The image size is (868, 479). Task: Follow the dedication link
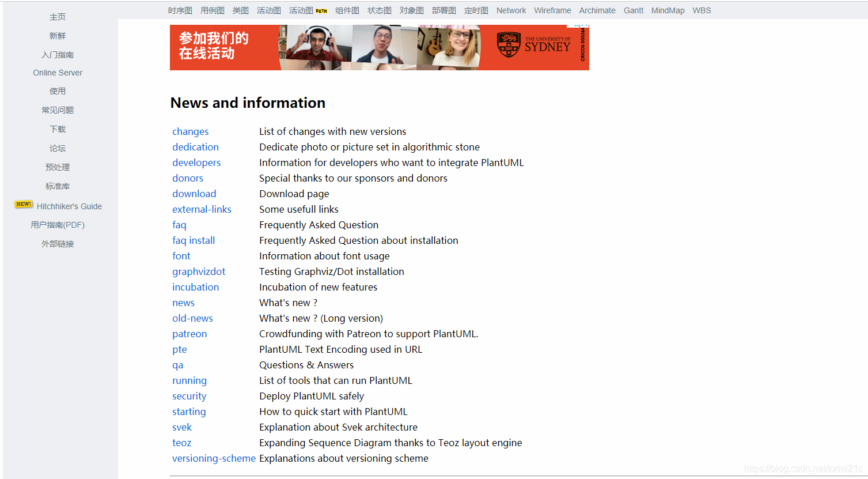(x=195, y=147)
